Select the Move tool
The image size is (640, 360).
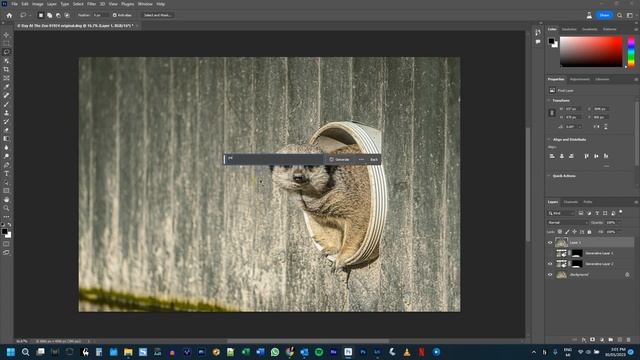click(6, 35)
